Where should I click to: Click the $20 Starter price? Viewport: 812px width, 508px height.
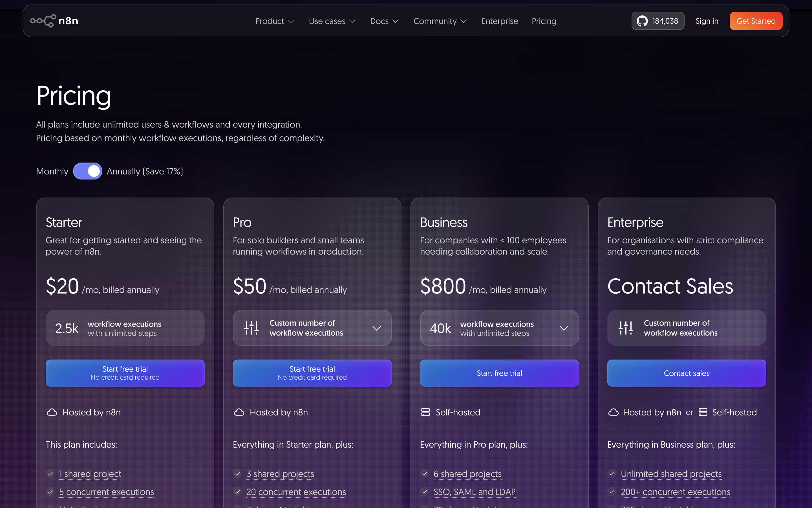click(x=62, y=286)
